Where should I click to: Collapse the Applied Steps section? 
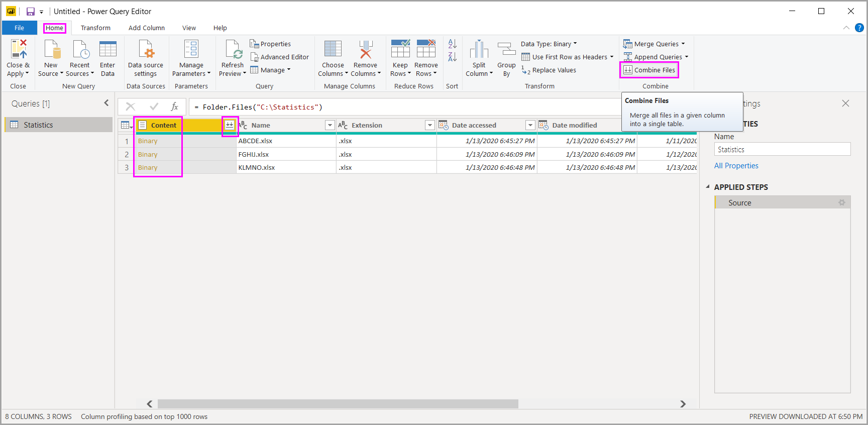[x=708, y=187]
